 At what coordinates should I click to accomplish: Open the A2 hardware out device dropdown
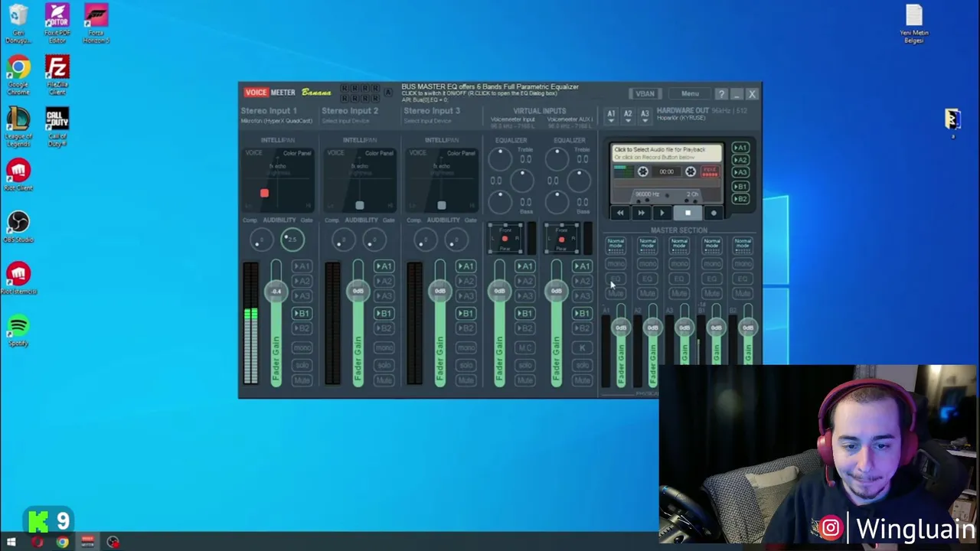(628, 116)
